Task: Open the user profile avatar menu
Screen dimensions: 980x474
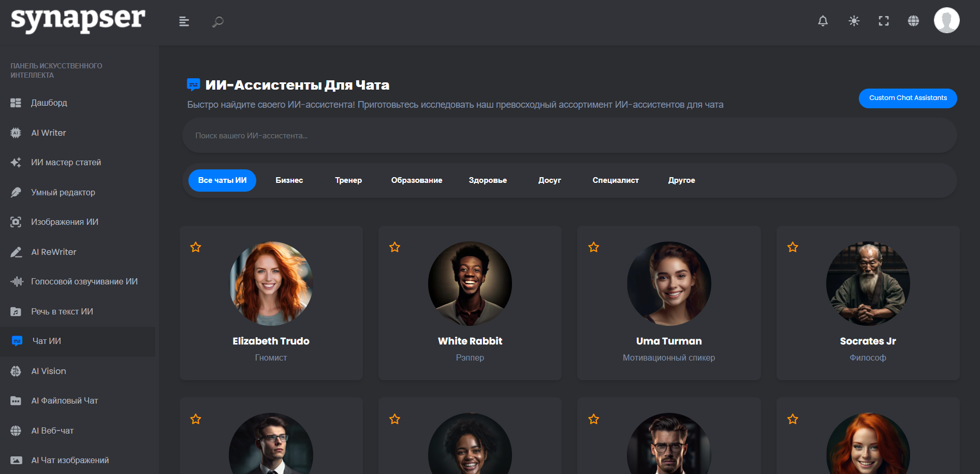Action: click(946, 20)
